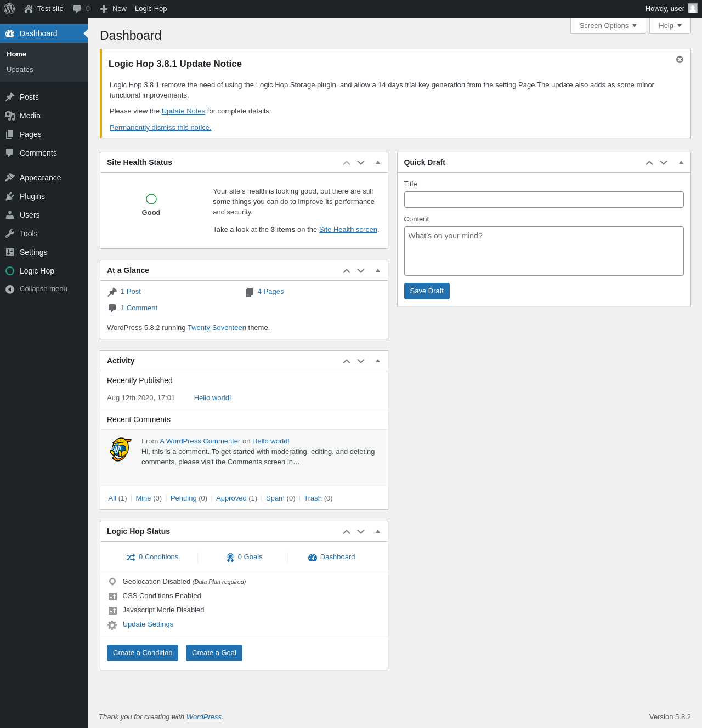
Task: Move Activity widget up
Action: coord(347,361)
